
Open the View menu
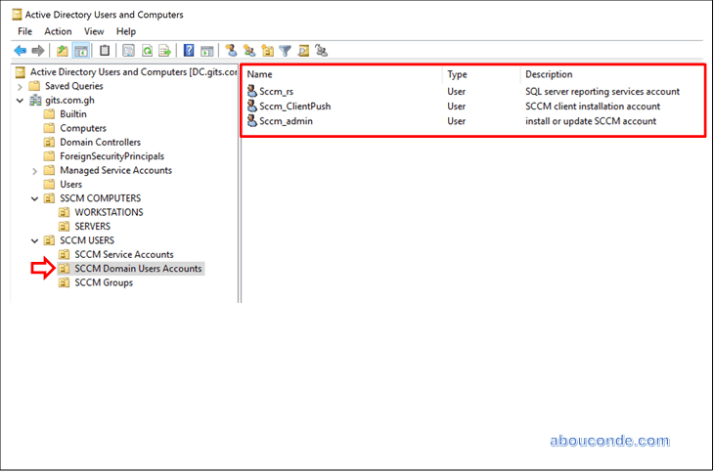[x=94, y=32]
